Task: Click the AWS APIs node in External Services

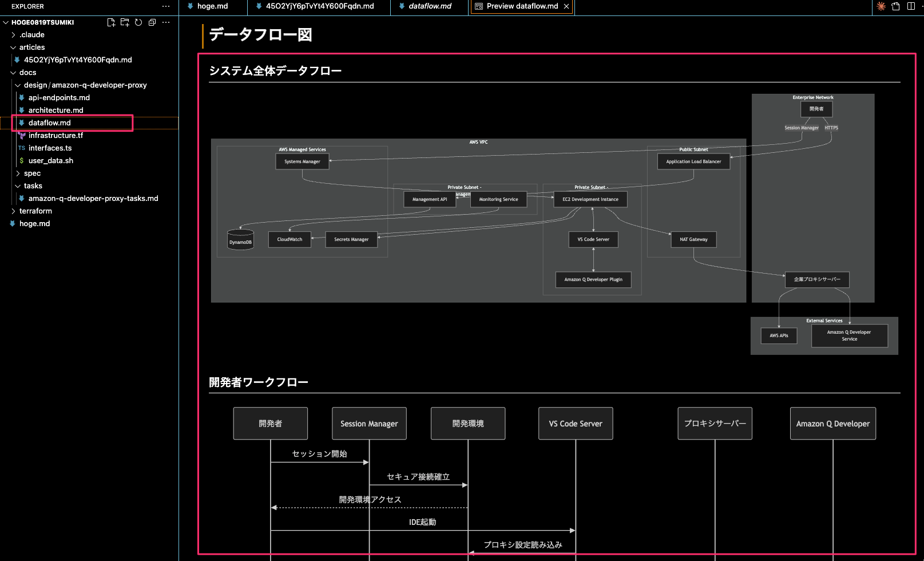Action: tap(779, 335)
